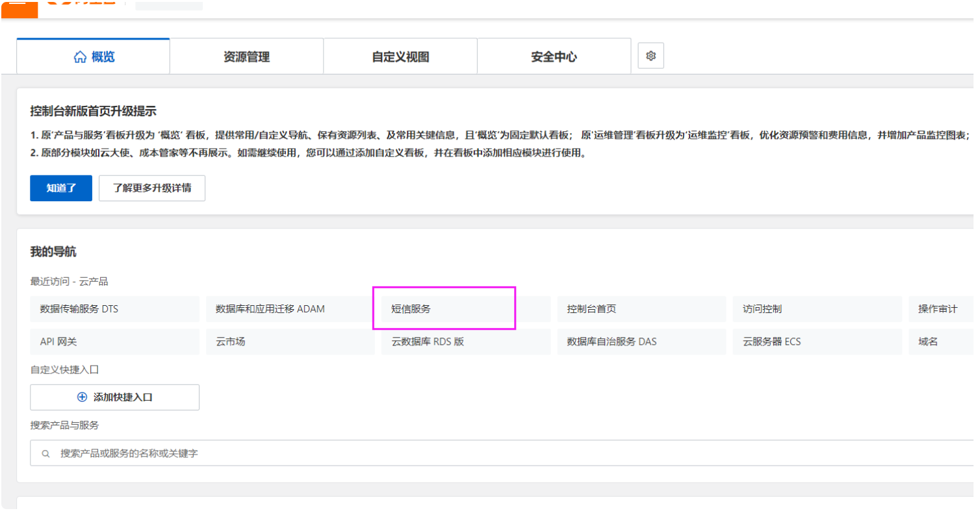Switch to the 概览 tab

coord(94,56)
